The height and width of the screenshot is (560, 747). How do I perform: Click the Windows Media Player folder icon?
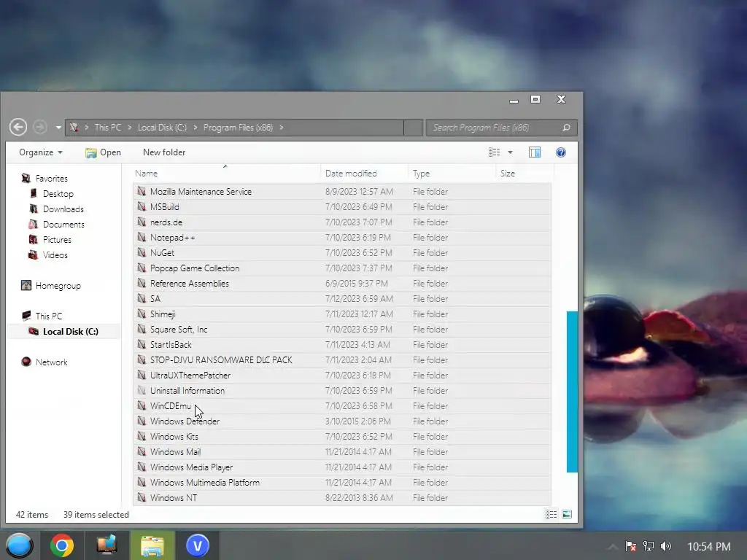click(142, 467)
